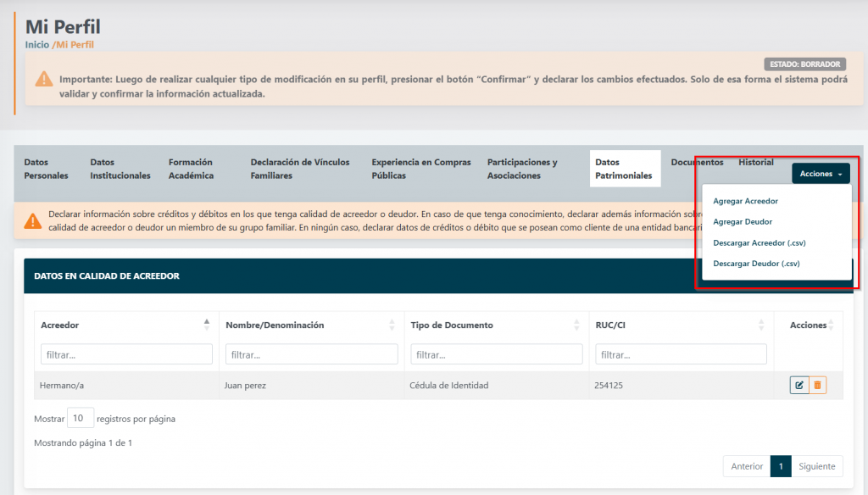Sort by RUC/CI column arrows
868x495 pixels.
click(x=761, y=325)
